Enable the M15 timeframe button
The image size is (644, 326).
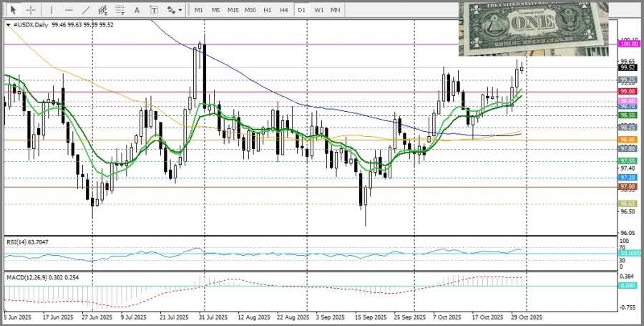(233, 10)
